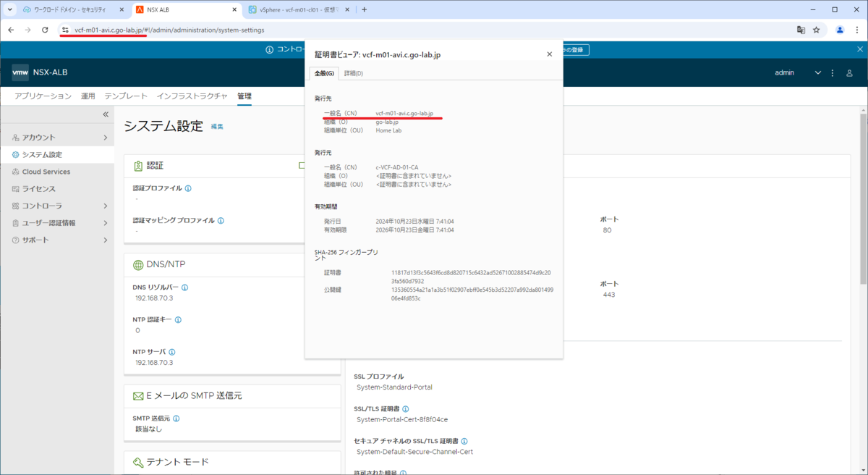Image resolution: width=868 pixels, height=475 pixels.
Task: Click the browser forward arrow
Action: tap(27, 30)
